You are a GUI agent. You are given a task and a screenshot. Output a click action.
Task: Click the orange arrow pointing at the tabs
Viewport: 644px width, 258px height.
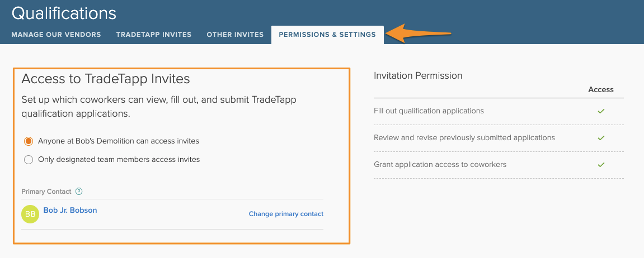pyautogui.click(x=420, y=34)
